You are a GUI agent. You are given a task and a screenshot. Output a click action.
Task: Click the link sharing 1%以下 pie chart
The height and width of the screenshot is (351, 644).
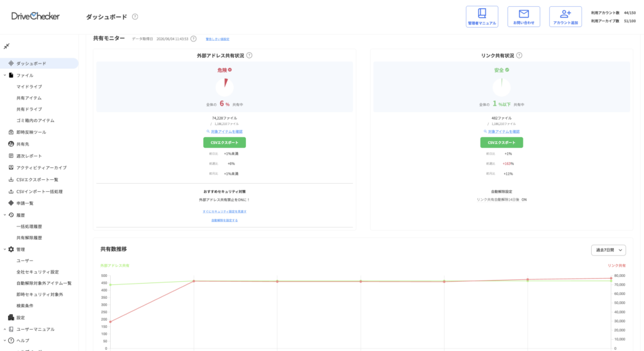501,87
